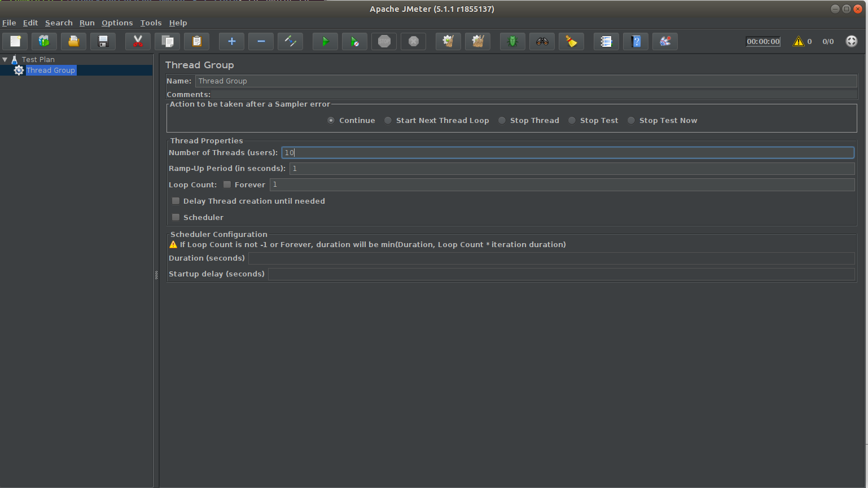Toggle selected element enabled state icon
Image resolution: width=868 pixels, height=488 pixels.
click(x=290, y=41)
